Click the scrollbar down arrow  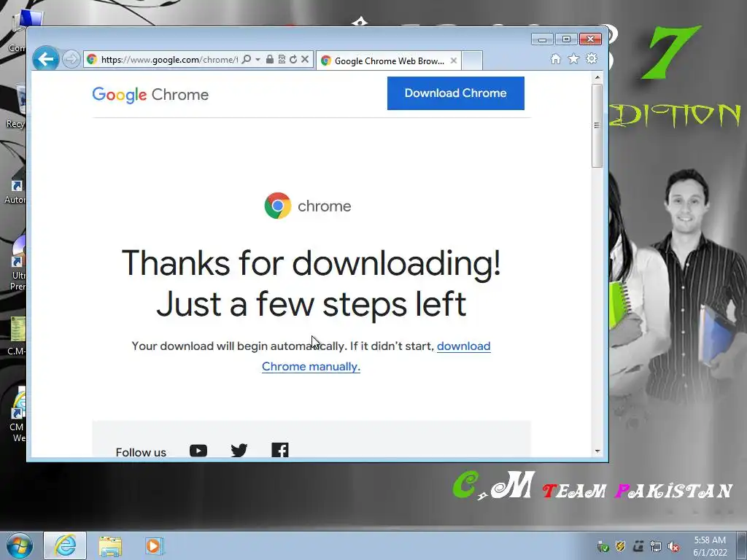tap(597, 451)
